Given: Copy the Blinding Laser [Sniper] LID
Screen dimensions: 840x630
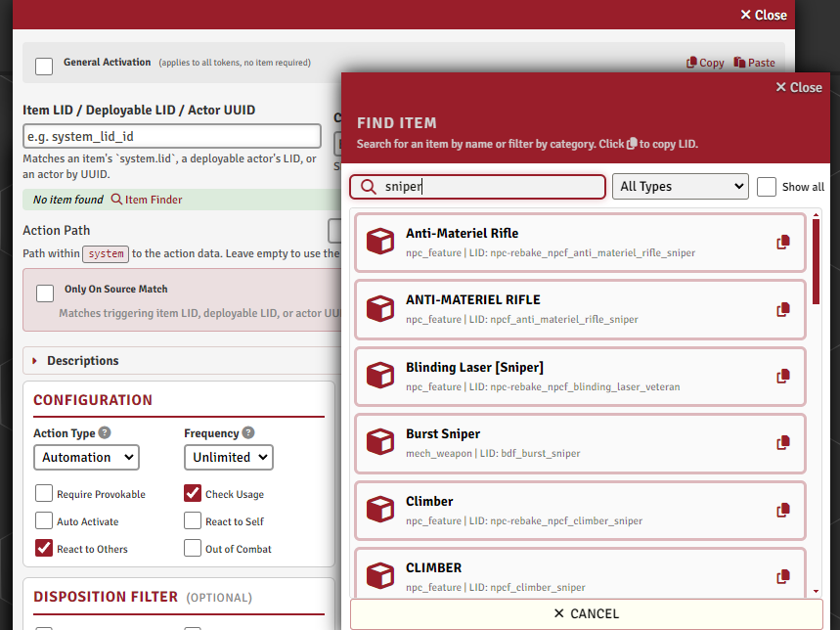Looking at the screenshot, I should 783,376.
